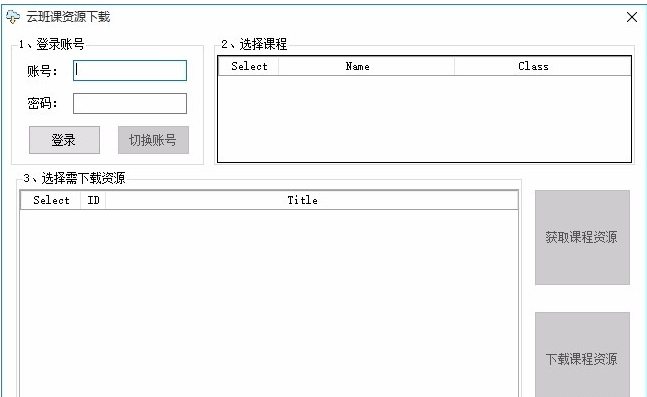Click the Select column header in resources table
The image size is (647, 397).
click(51, 200)
